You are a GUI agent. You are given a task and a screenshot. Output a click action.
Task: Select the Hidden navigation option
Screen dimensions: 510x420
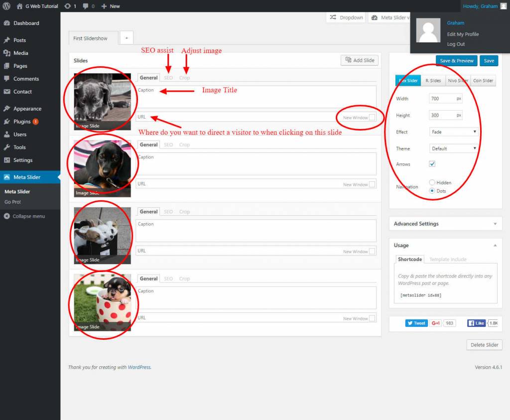pyautogui.click(x=432, y=183)
